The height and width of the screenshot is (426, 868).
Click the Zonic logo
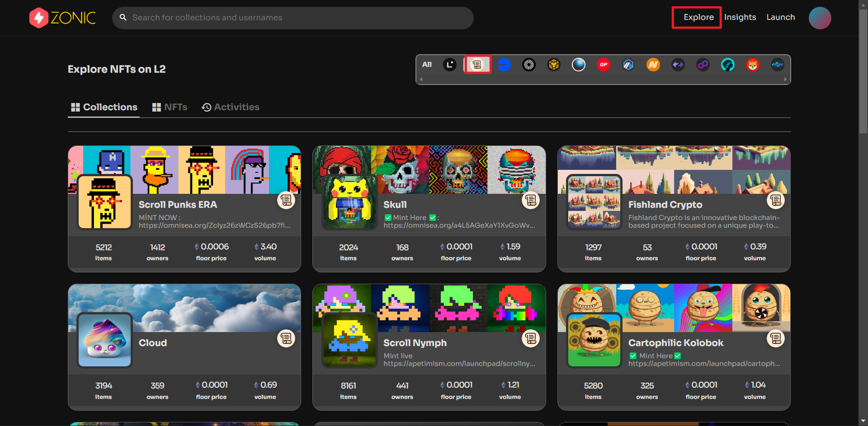click(62, 18)
